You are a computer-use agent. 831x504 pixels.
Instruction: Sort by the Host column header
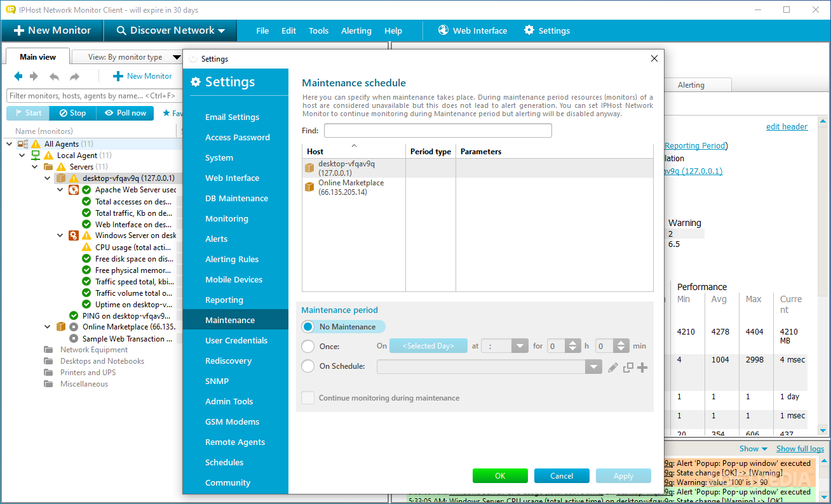point(354,151)
